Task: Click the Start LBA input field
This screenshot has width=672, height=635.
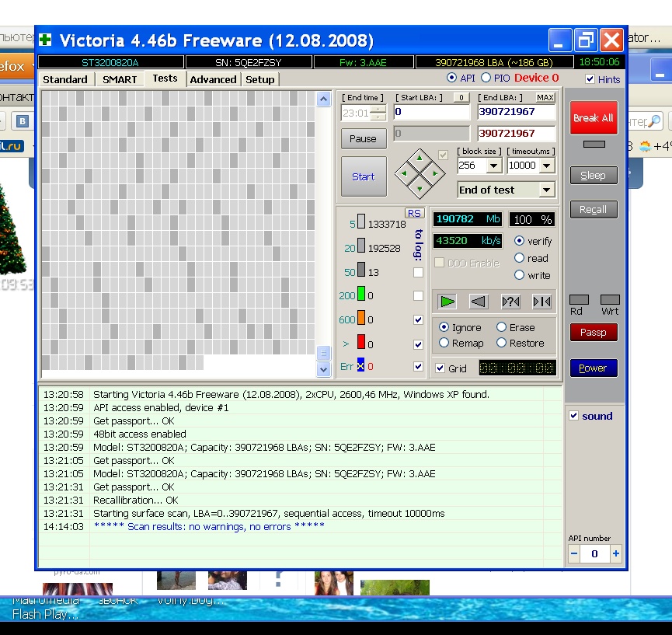Action: pos(431,112)
